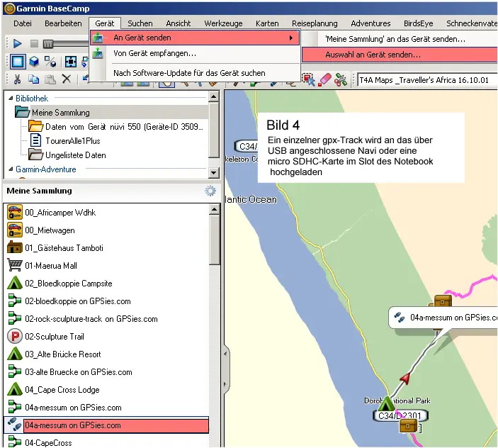Image resolution: width=498 pixels, height=448 pixels.
Task: Click the side panel expand right arrow
Action: click(226, 384)
